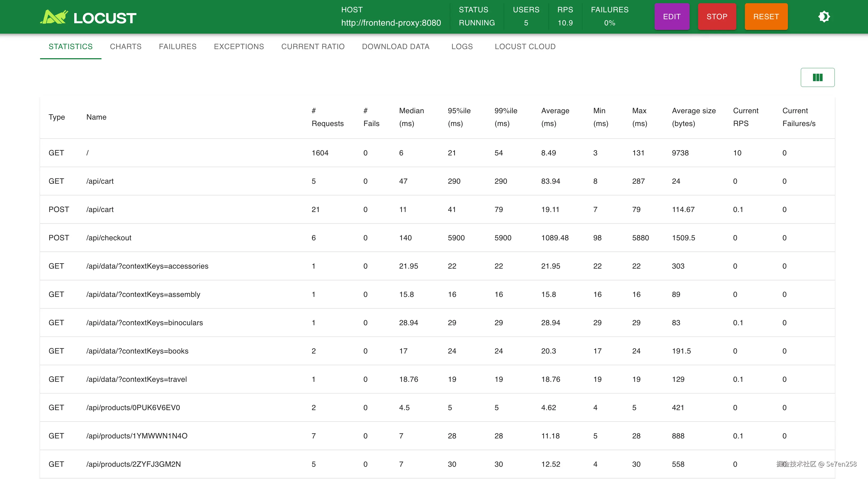
Task: Switch to the Charts tab
Action: click(x=125, y=46)
